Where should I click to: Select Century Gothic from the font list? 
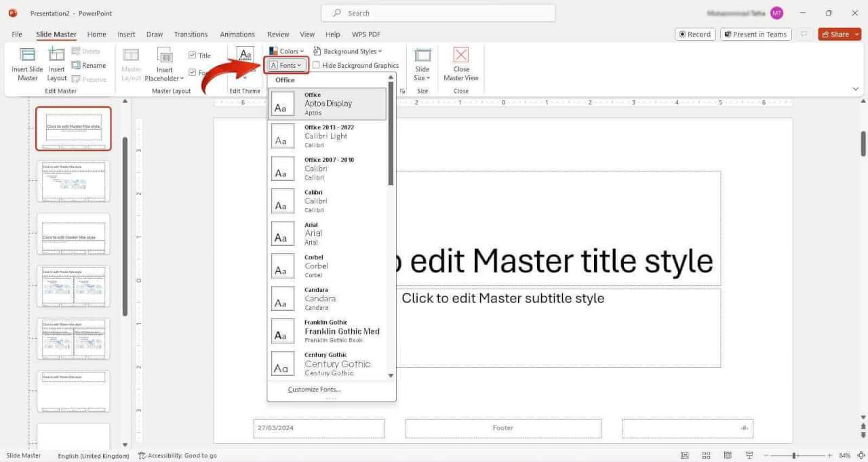pos(337,364)
